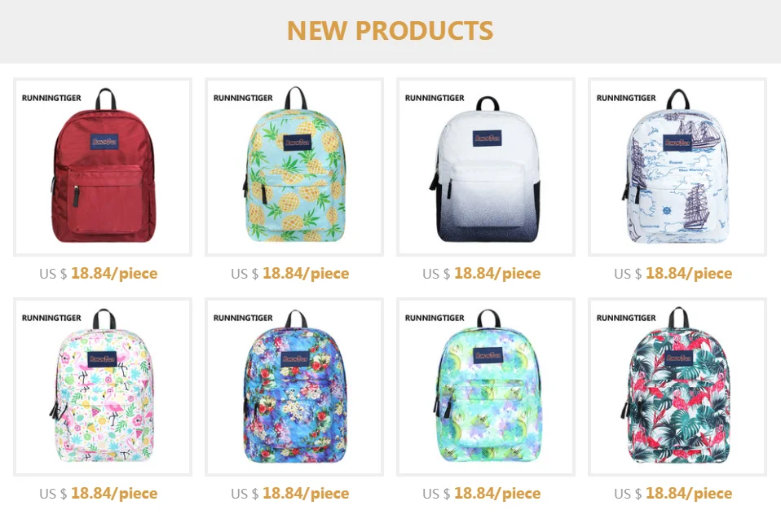Click the RUNNINGTIGER label on the kiwi backpack
This screenshot has width=781, height=532.
(x=435, y=318)
